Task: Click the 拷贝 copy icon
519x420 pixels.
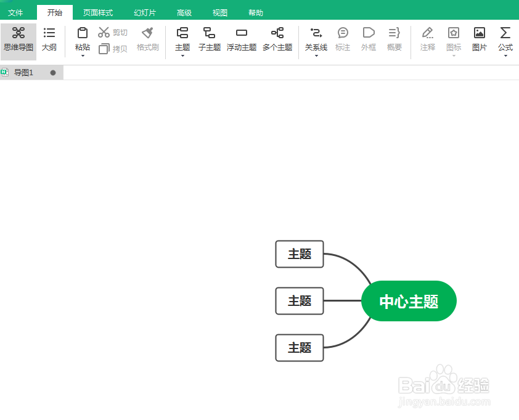Action: (104, 49)
